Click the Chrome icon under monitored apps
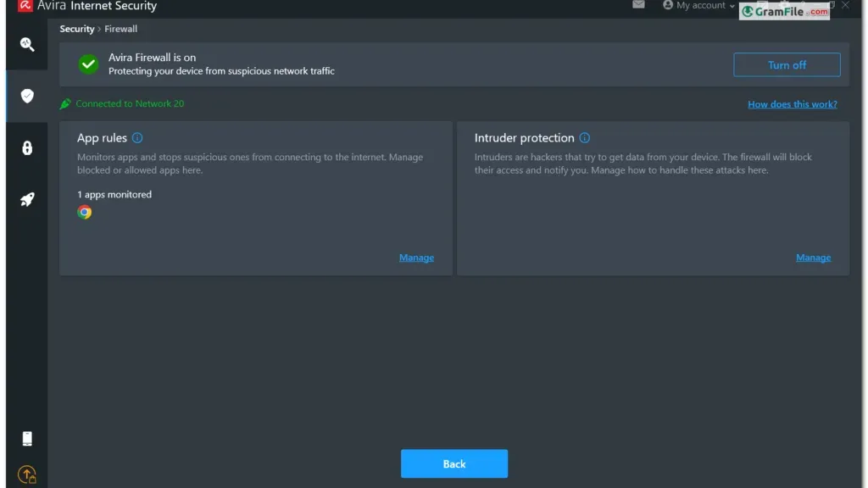The image size is (868, 488). pyautogui.click(x=85, y=212)
